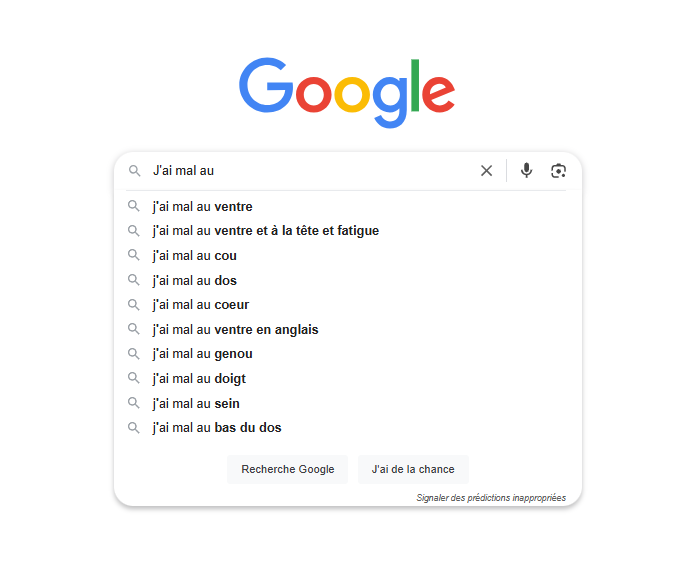Viewport: 700px width, 575px height.
Task: Pick "j'ai mal au bas du dos"
Action: point(217,428)
